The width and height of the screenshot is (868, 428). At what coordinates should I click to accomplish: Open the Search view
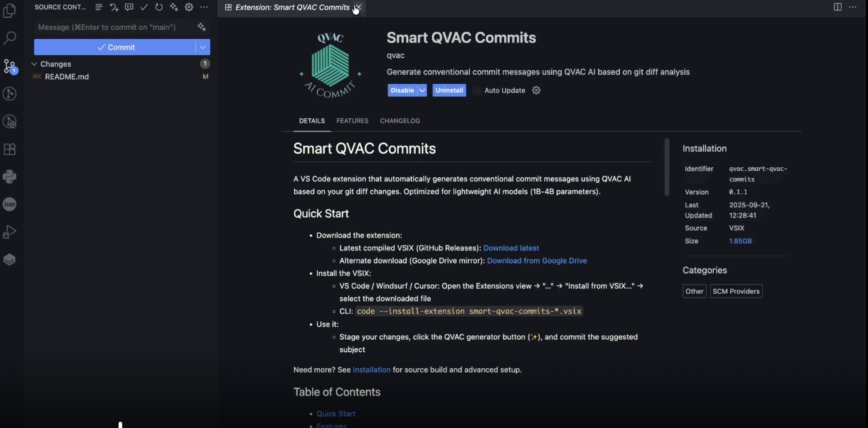click(9, 38)
